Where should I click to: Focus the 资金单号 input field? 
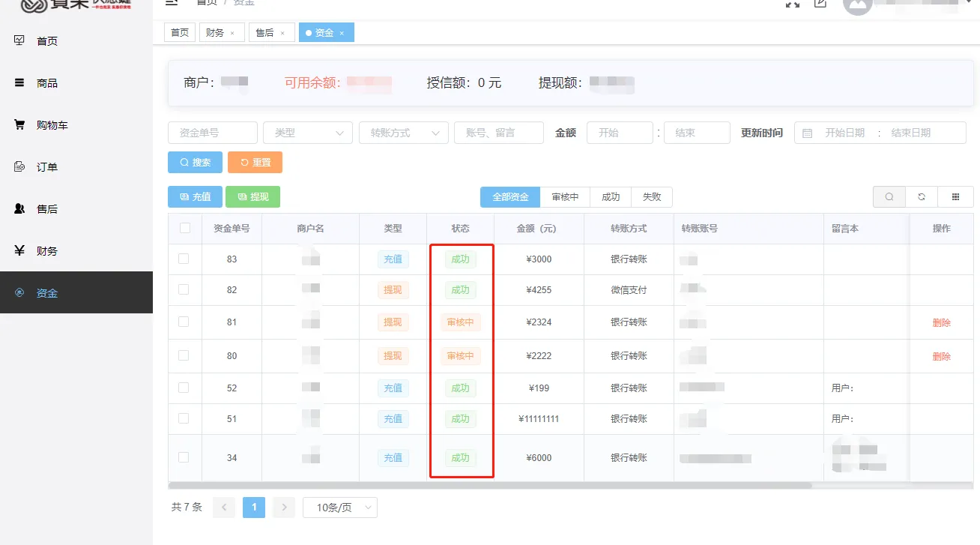pyautogui.click(x=213, y=133)
